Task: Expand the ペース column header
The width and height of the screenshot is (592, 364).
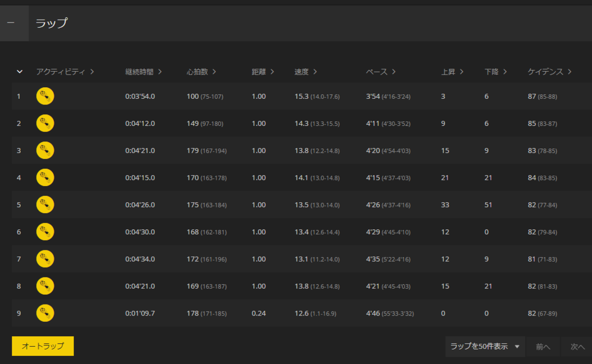Action: tap(380, 72)
